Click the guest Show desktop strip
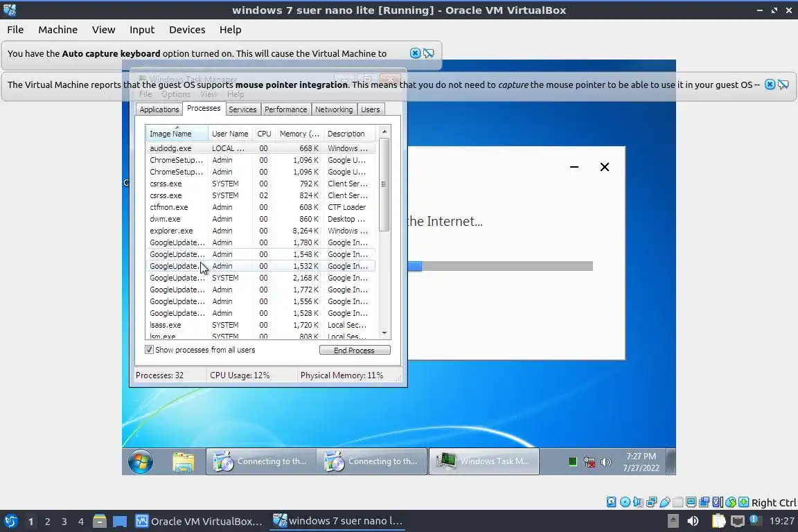The image size is (798, 532). pos(671,461)
